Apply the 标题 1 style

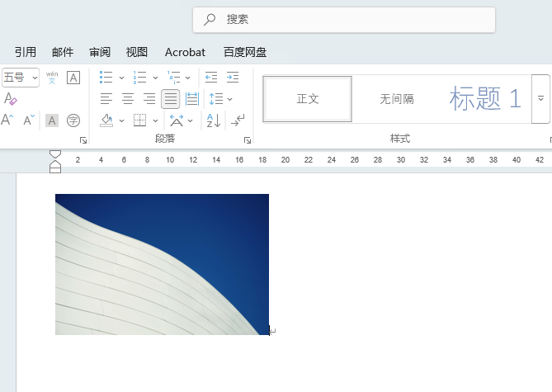point(485,99)
